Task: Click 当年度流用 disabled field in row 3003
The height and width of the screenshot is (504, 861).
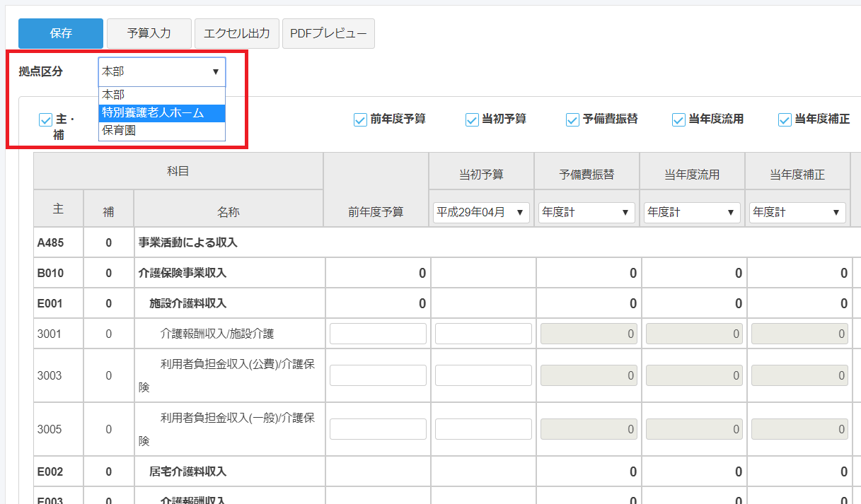Action: [x=694, y=375]
